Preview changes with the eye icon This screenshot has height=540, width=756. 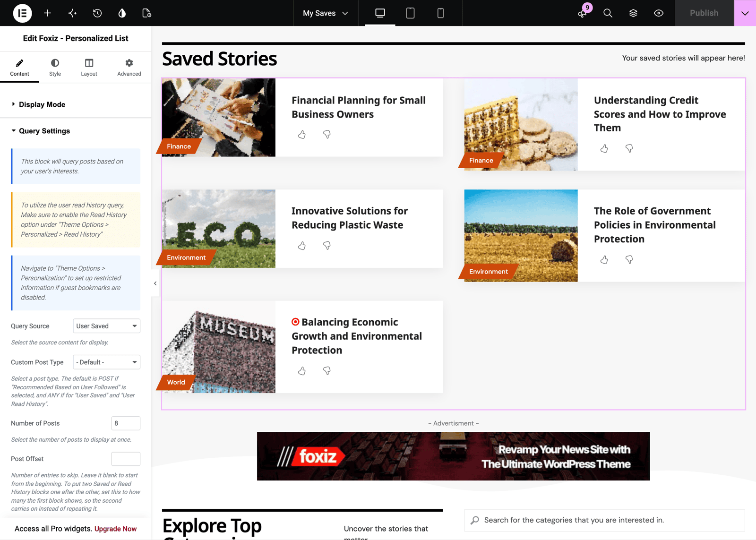click(x=659, y=13)
